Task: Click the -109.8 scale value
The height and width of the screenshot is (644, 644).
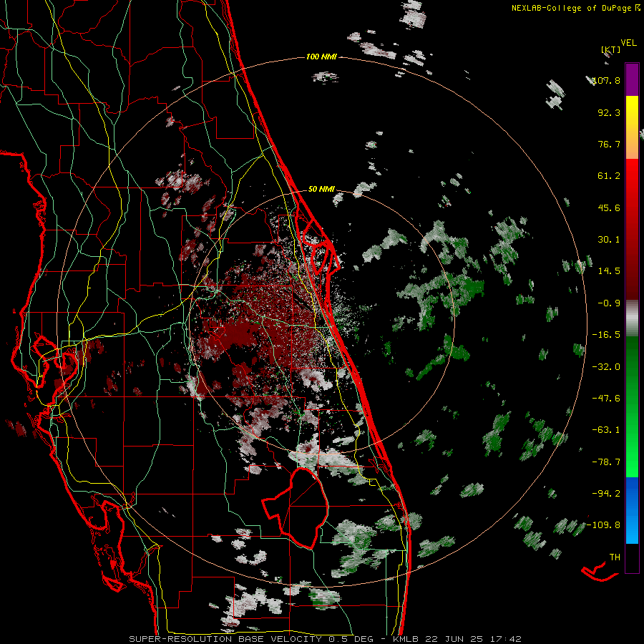Action: (603, 525)
